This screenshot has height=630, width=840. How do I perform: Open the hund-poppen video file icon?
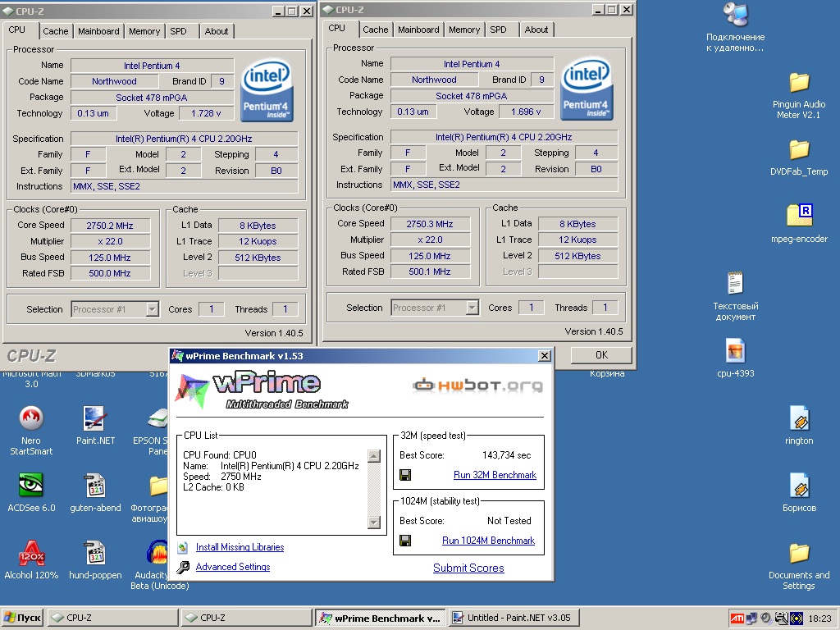[x=95, y=553]
